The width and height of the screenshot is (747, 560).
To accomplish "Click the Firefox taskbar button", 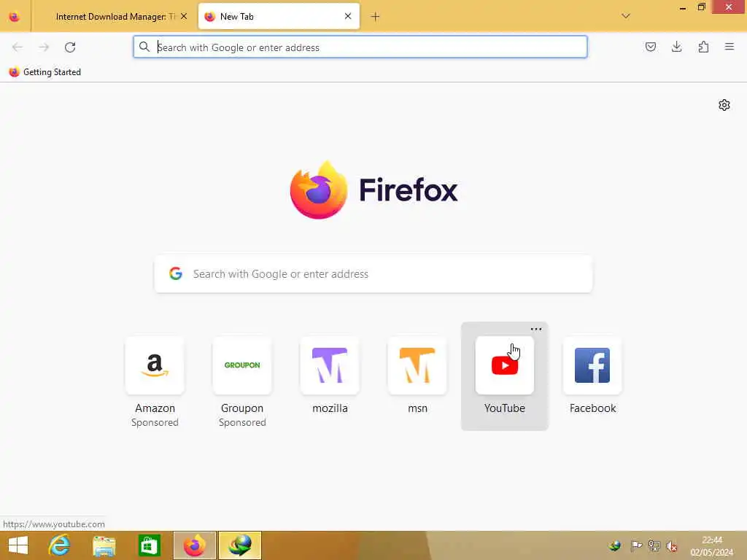I will 194,545.
